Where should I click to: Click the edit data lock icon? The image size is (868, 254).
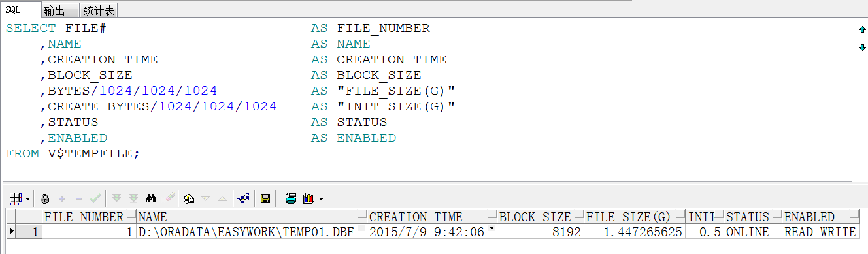(x=45, y=198)
